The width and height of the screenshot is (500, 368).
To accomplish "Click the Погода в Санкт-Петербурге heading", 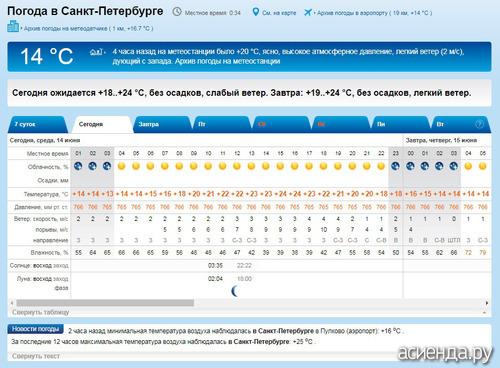I will (x=85, y=11).
